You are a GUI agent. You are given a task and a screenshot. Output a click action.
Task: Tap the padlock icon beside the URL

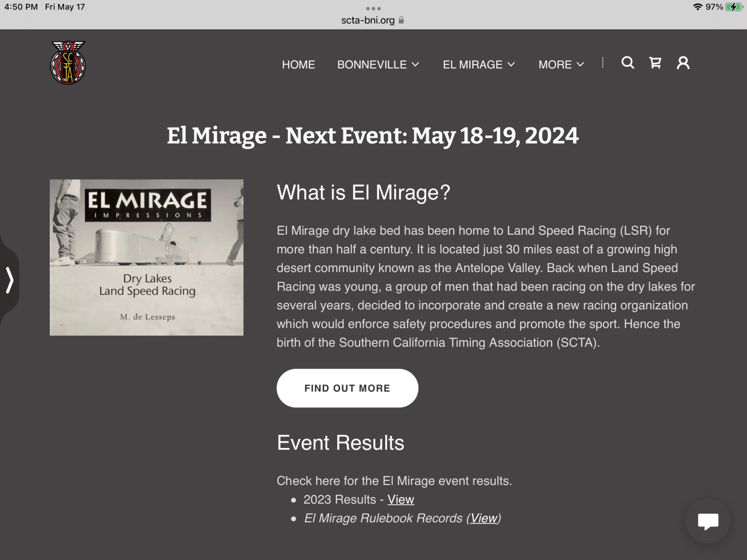coord(401,20)
